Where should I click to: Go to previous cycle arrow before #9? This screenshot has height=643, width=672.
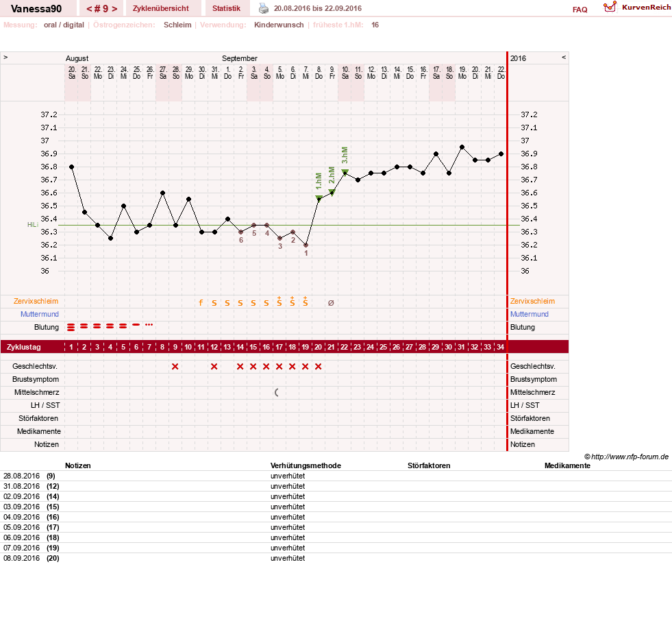(x=89, y=9)
